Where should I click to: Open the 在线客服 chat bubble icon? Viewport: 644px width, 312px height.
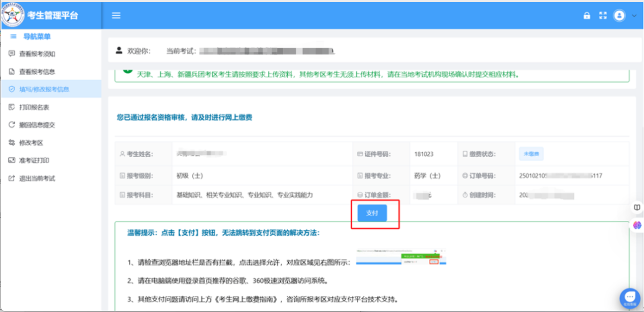(629, 296)
